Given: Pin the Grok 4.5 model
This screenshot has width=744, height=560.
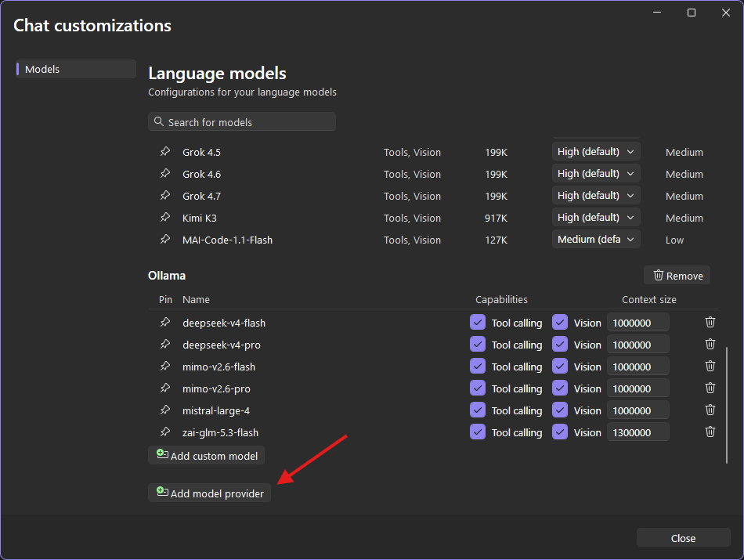Looking at the screenshot, I should tap(165, 151).
